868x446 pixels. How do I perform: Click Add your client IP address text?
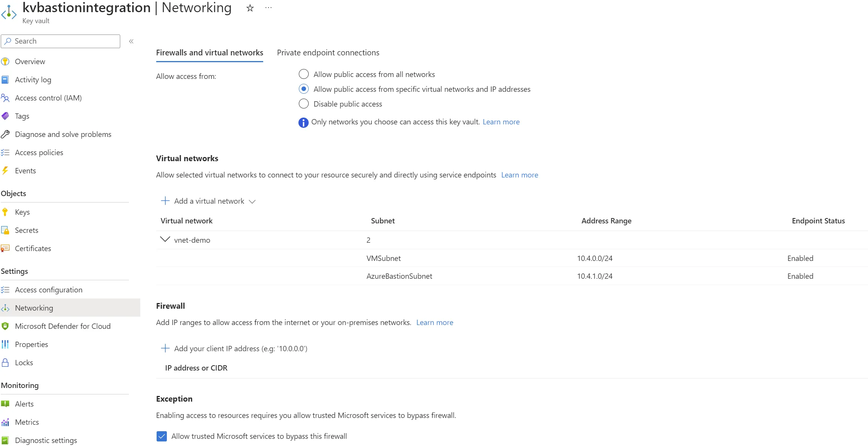241,349
